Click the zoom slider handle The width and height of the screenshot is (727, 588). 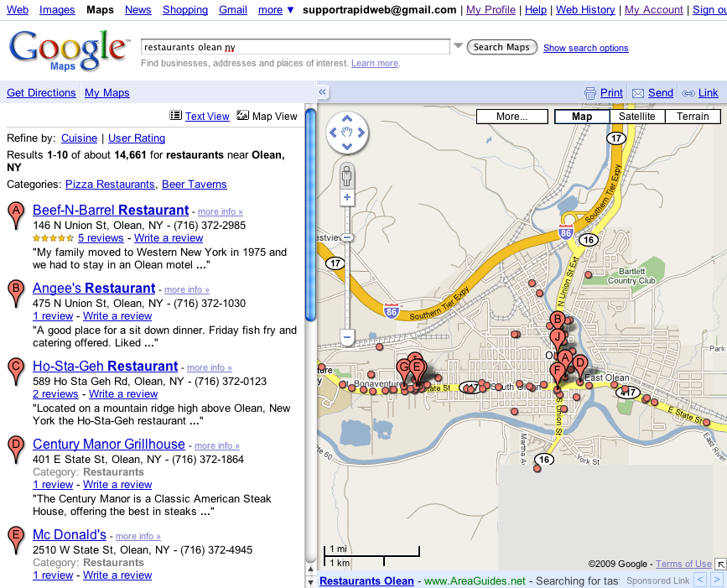tap(347, 238)
